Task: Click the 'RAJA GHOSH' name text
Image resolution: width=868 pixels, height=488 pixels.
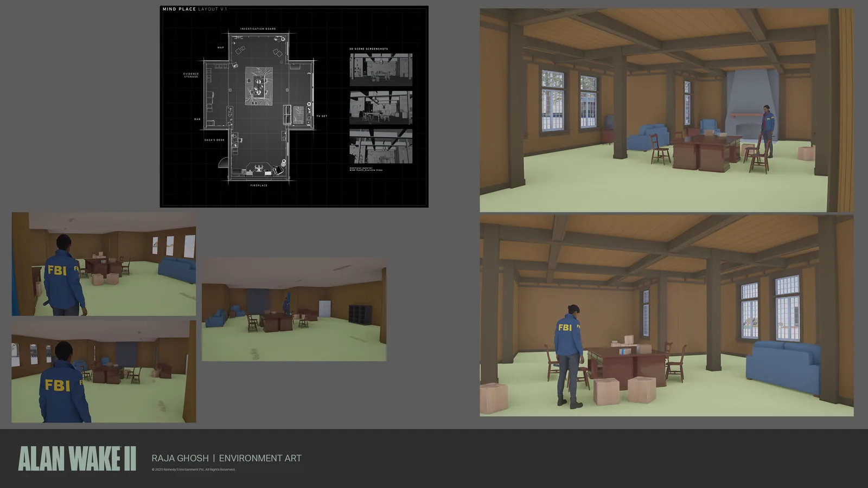Action: point(180,458)
